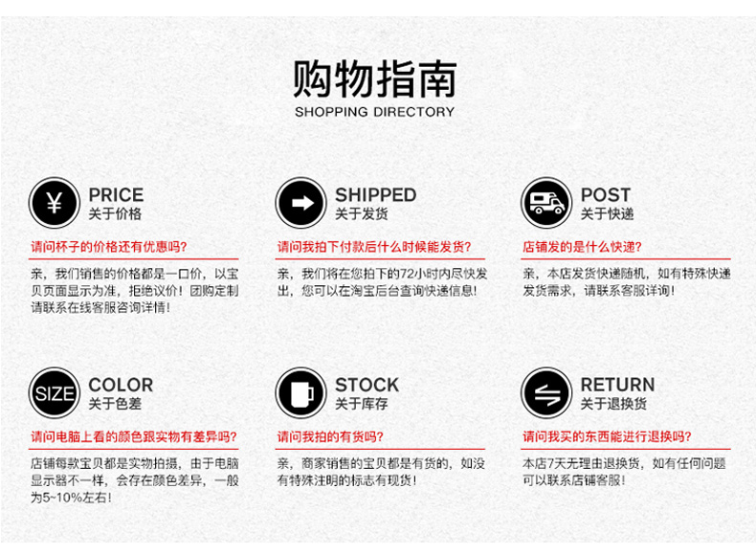Click the red question 请问我拍的有货吗
This screenshot has height=555, width=756.
pyautogui.click(x=330, y=437)
